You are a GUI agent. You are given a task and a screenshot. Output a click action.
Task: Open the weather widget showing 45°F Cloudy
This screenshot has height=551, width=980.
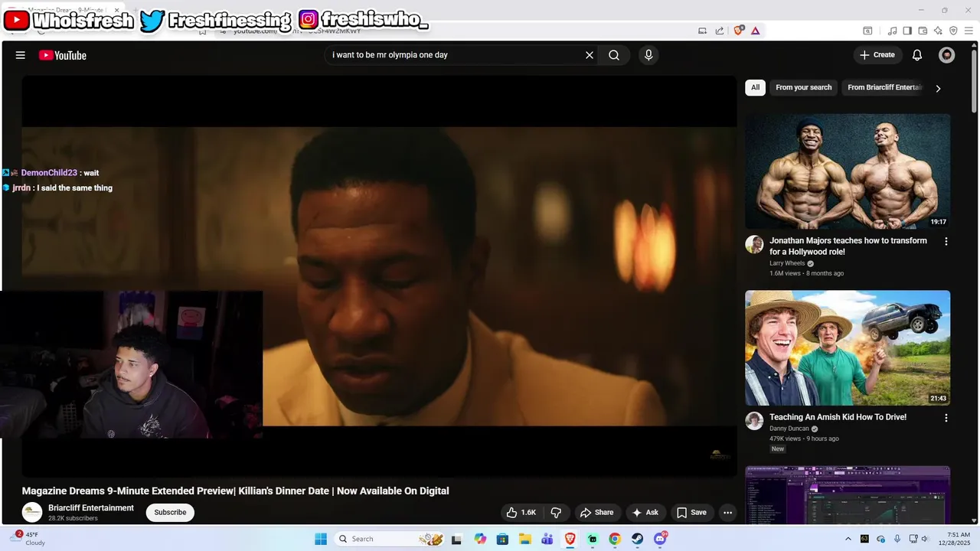(28, 539)
